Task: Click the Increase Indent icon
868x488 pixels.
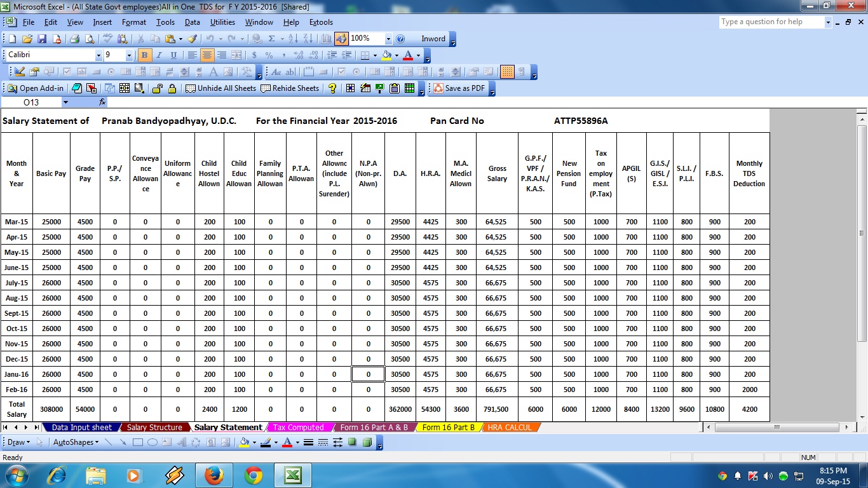Action: pyautogui.click(x=346, y=55)
